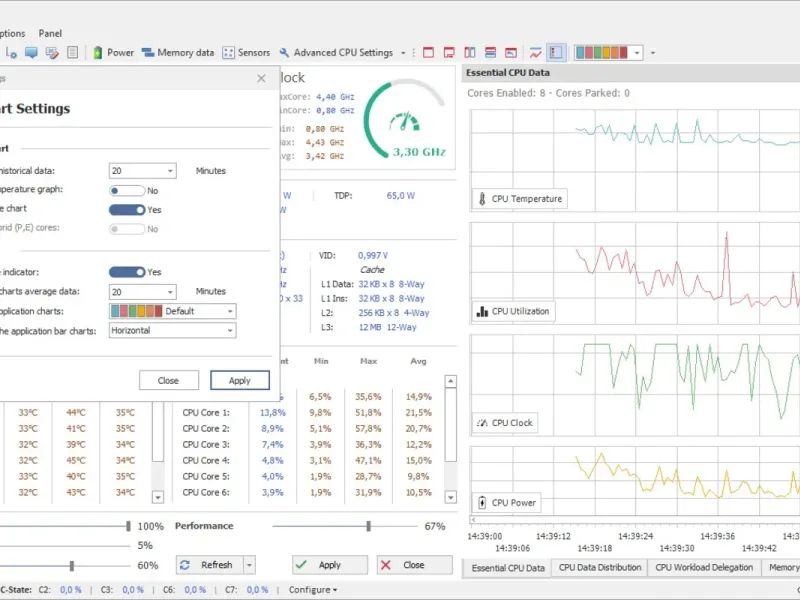Click the CPU Clock chart legend icon
The height and width of the screenshot is (600, 800).
(482, 423)
